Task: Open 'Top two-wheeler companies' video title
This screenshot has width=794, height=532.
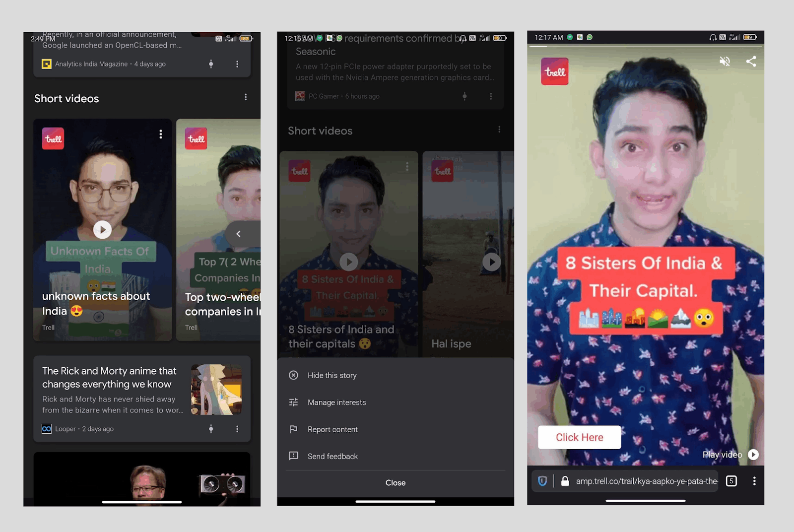Action: [x=223, y=304]
